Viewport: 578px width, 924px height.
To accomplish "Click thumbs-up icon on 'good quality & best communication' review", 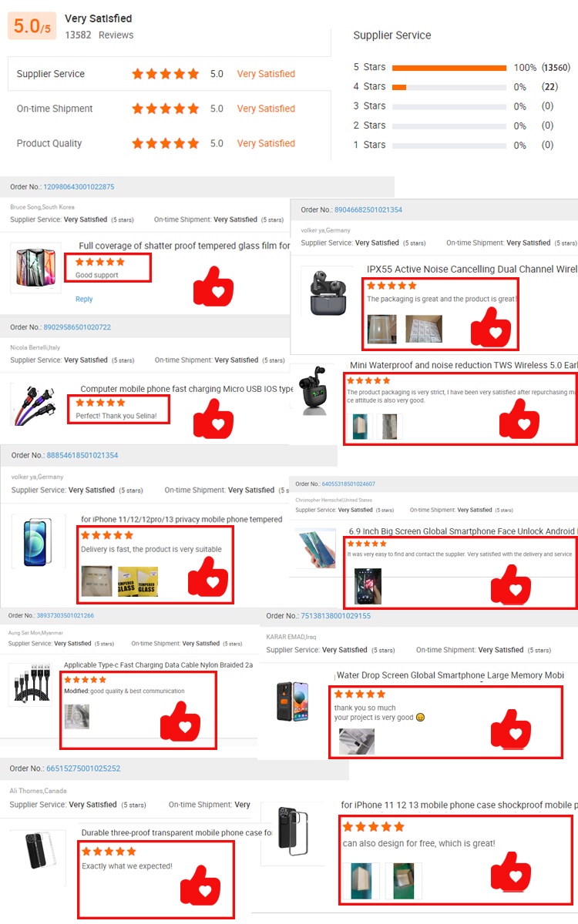I will [180, 721].
